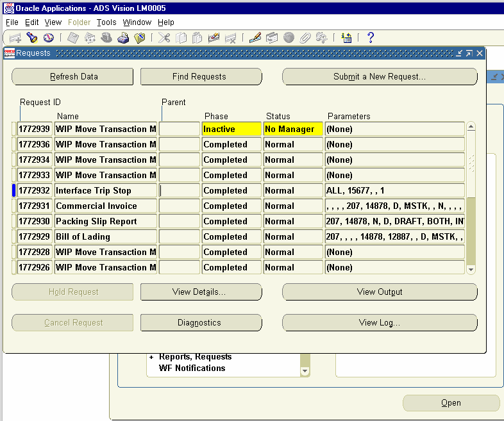Open the Tools menu
Screen dimensions: 504x421
pos(106,22)
